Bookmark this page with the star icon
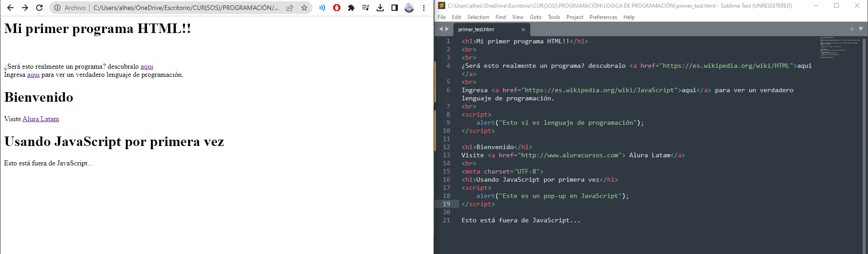The height and width of the screenshot is (254, 868). coord(304,8)
